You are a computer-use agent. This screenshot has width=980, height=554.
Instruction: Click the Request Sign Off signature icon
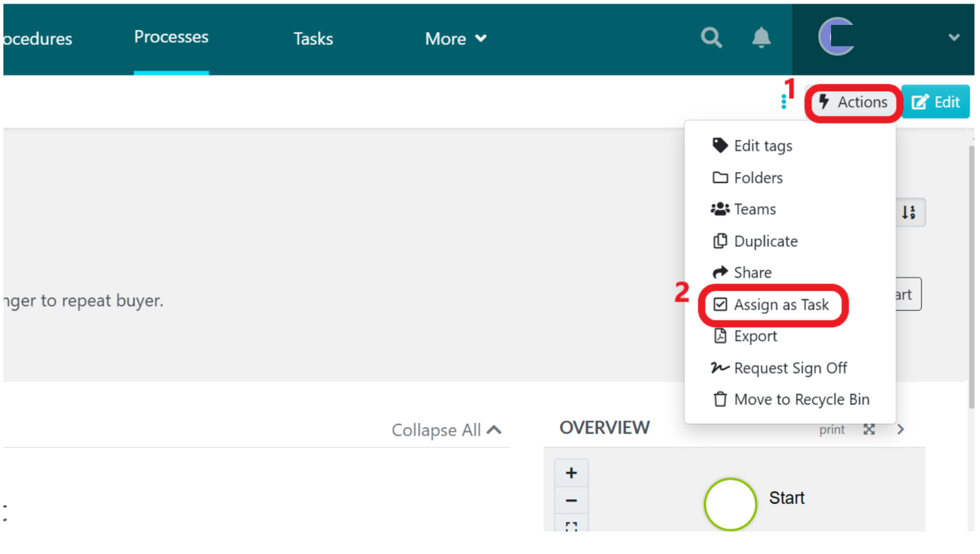[720, 367]
